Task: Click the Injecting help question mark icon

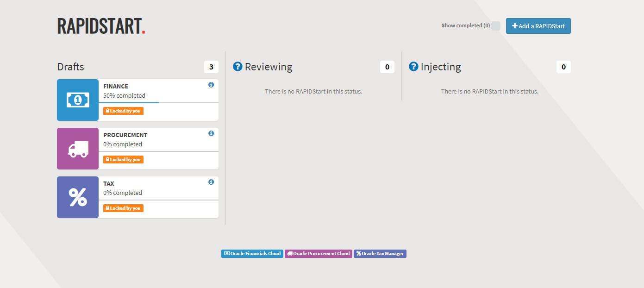Action: pos(413,67)
